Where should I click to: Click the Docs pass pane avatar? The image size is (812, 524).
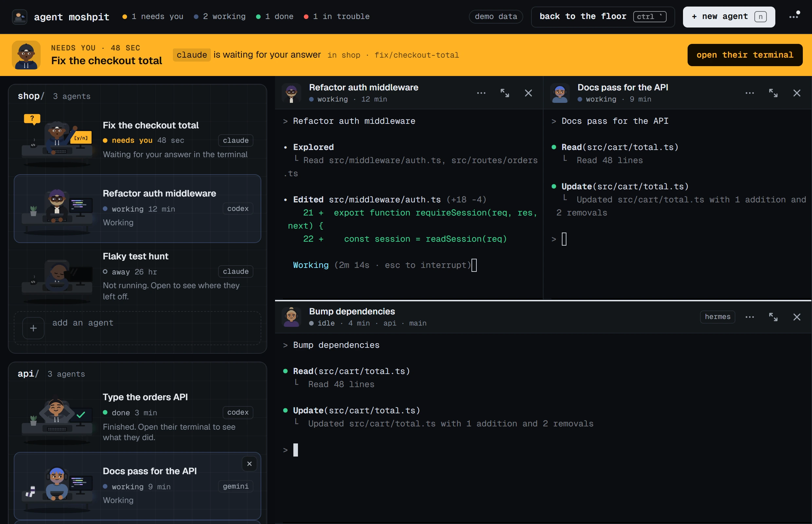coord(560,93)
